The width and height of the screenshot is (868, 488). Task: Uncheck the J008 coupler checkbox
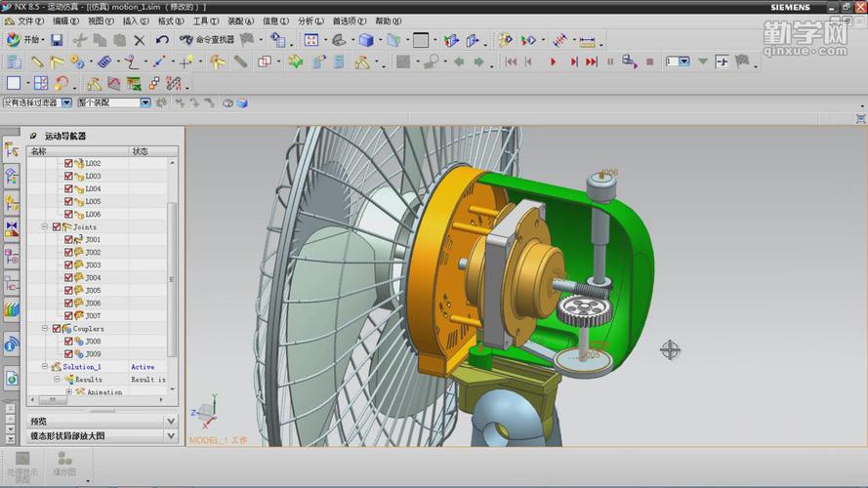tap(68, 342)
